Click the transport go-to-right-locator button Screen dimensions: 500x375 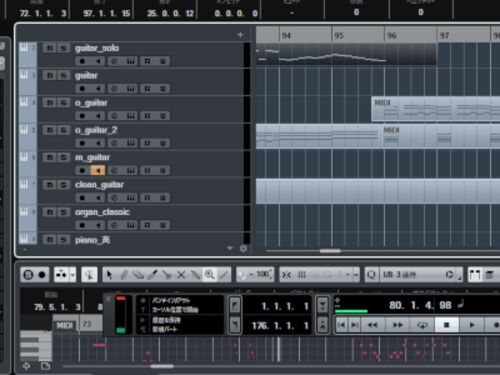pyautogui.click(x=235, y=325)
